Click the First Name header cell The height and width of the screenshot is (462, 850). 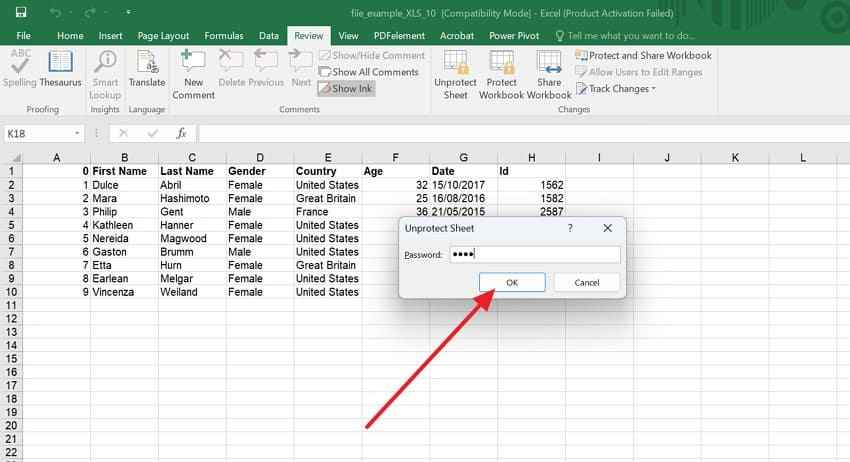(x=124, y=171)
